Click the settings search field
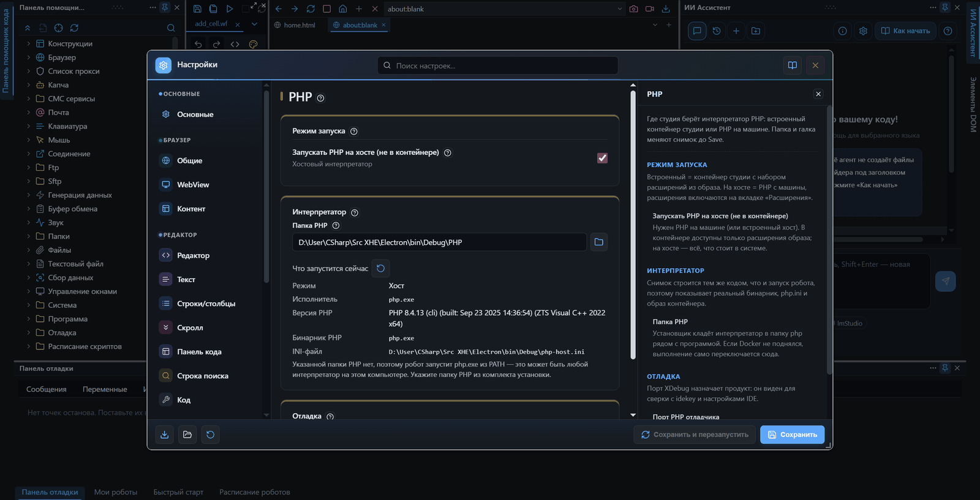980x500 pixels. [x=498, y=65]
